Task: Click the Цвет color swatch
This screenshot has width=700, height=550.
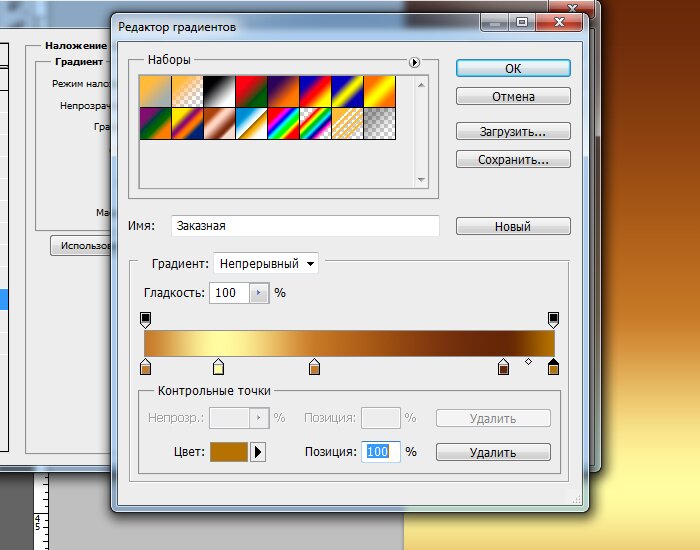Action: [228, 452]
